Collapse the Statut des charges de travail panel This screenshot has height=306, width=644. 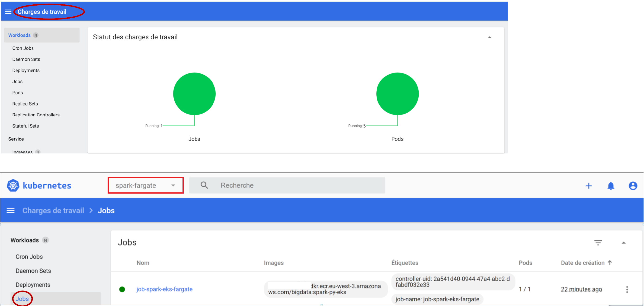[490, 37]
